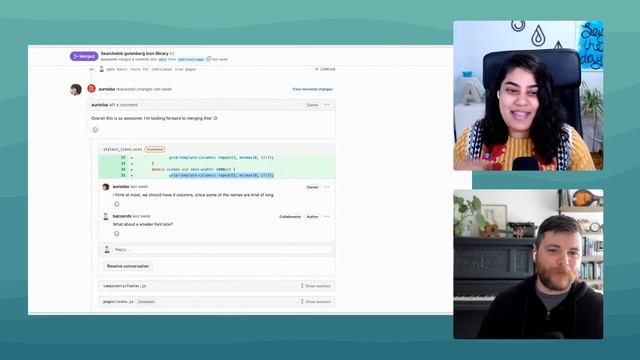640x360 pixels.
Task: Add emoji reaction to 'Overall this is awesome' comment
Action: (96, 130)
